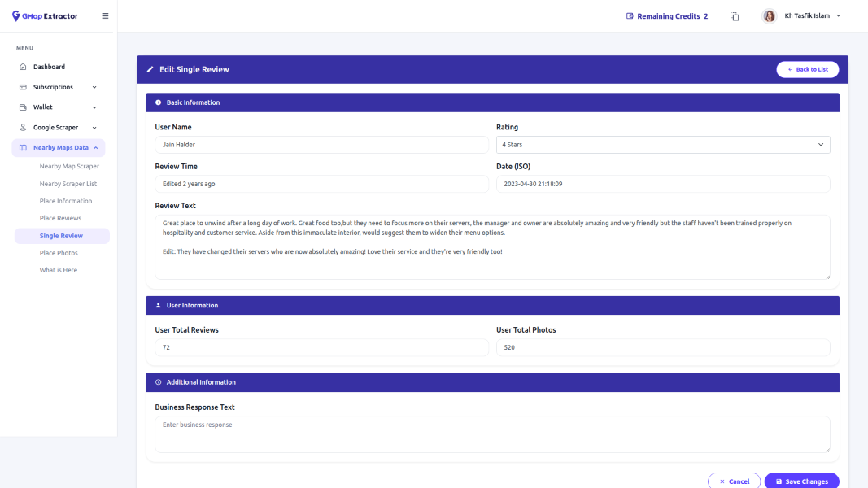Click the GMap Extractor logo

click(x=45, y=16)
